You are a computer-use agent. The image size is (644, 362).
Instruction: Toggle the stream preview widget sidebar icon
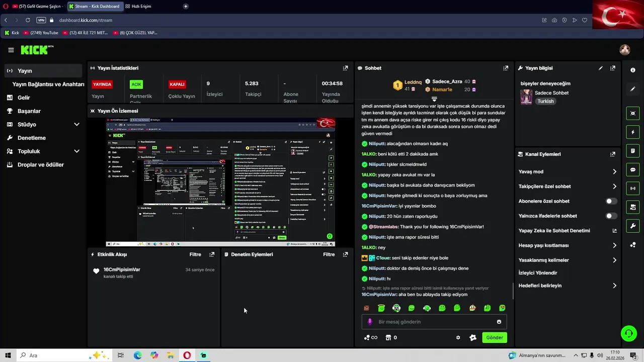coord(633,113)
